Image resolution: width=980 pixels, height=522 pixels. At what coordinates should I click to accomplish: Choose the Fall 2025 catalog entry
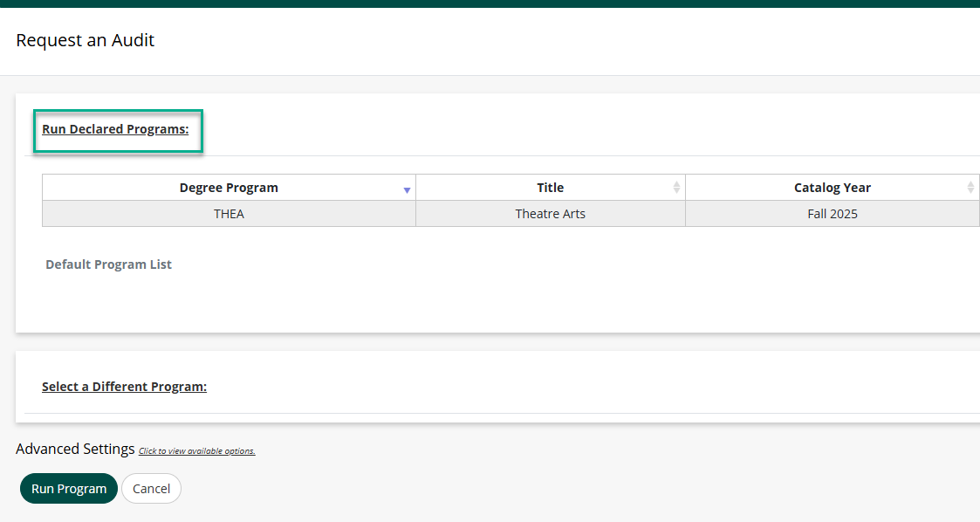pos(833,213)
